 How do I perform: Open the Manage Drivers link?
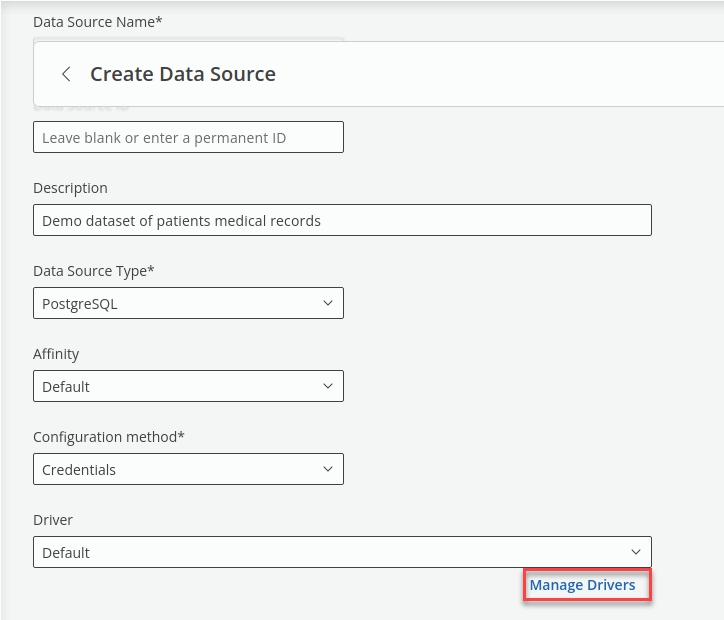point(582,585)
